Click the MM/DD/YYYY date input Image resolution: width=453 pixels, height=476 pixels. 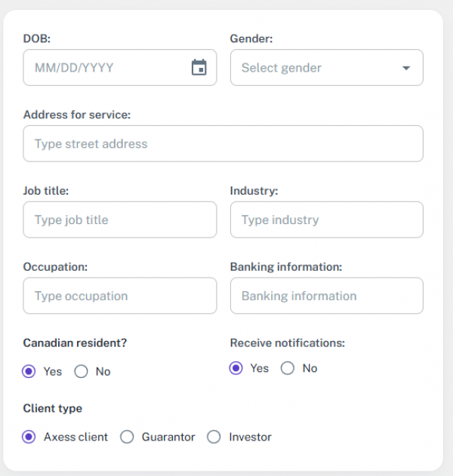point(106,68)
